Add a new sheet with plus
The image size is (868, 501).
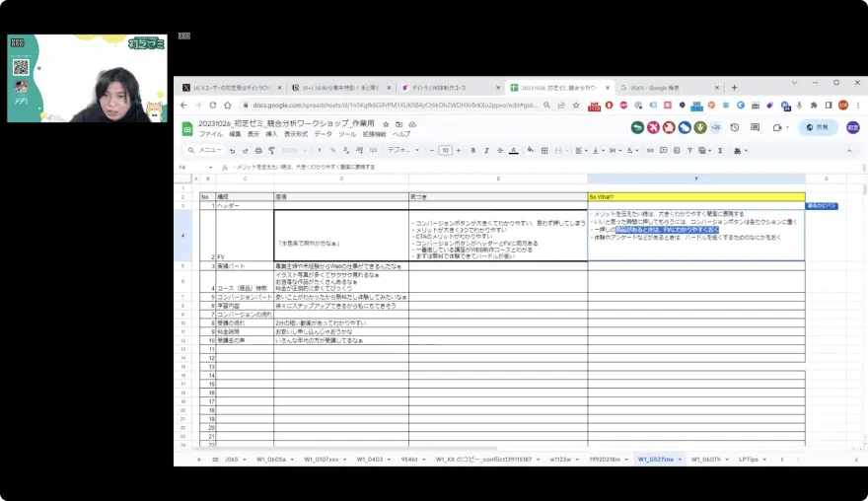click(198, 460)
